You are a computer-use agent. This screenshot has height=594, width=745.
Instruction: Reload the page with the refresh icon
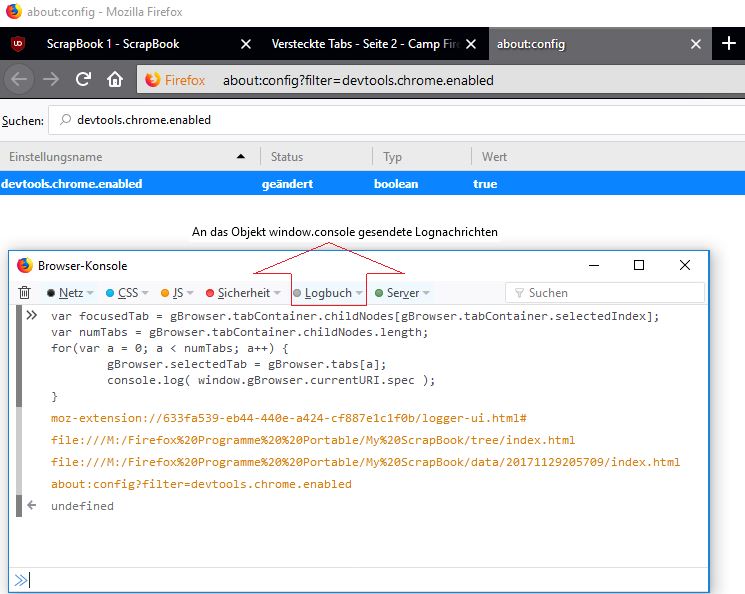click(x=84, y=80)
